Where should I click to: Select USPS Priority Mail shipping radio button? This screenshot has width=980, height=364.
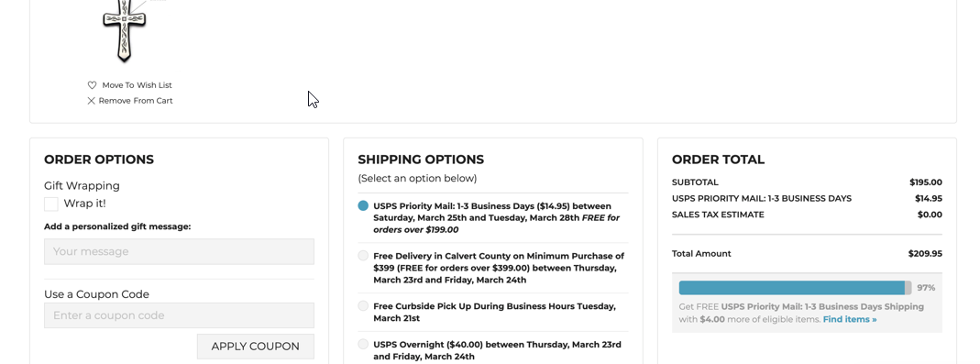coord(363,205)
